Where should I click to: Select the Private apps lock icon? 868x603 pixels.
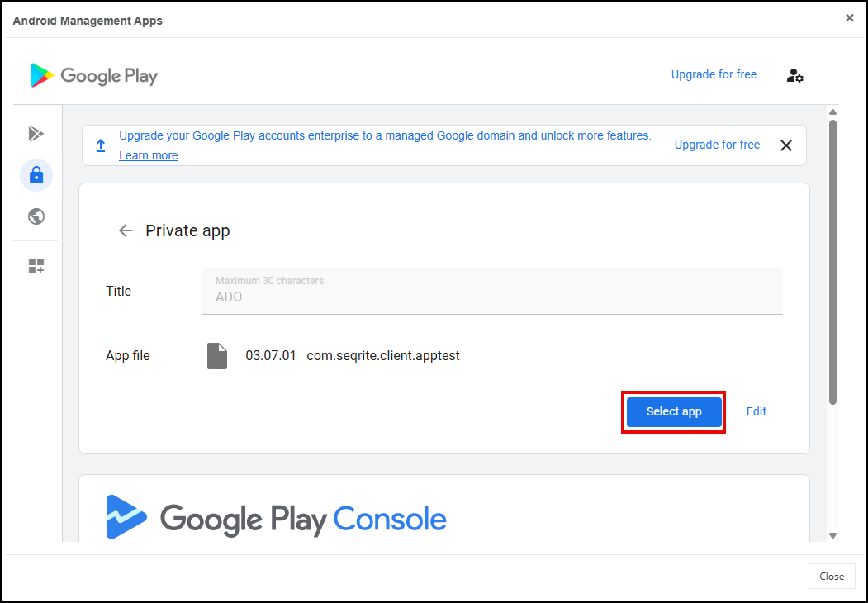coord(36,175)
